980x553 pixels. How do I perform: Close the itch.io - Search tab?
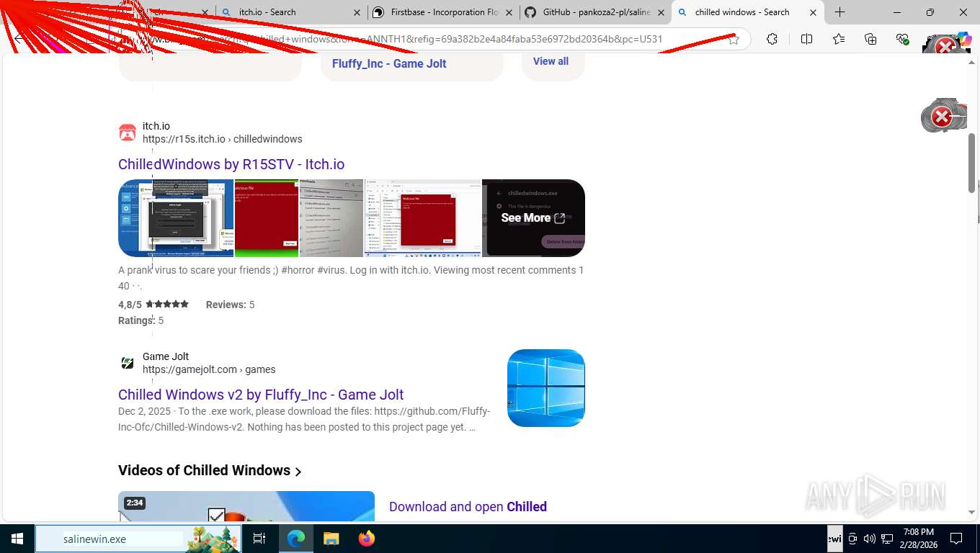pyautogui.click(x=357, y=12)
